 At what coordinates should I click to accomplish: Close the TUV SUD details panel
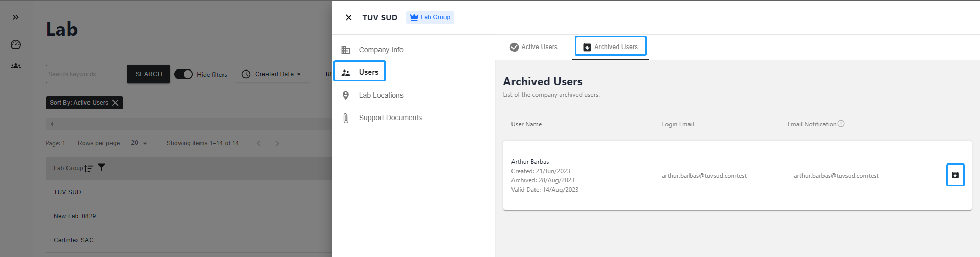349,18
